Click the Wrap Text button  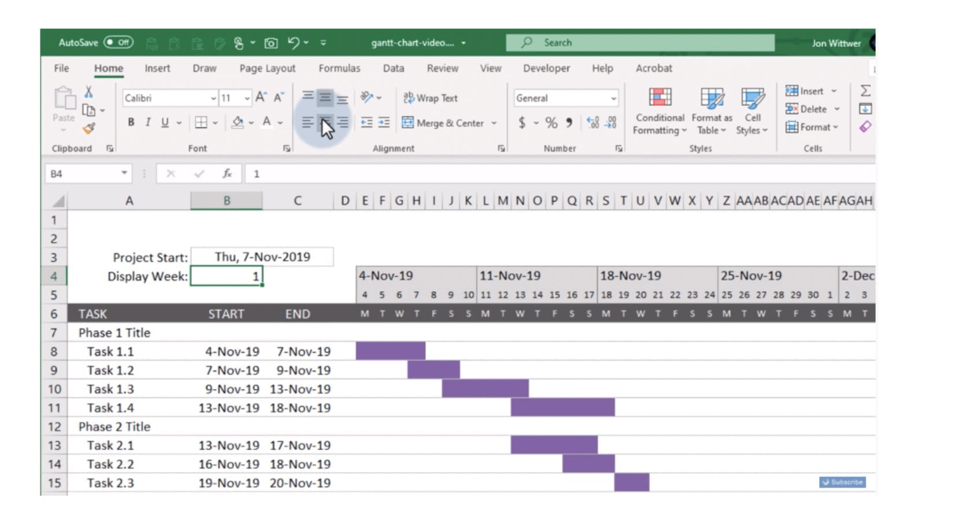(x=430, y=98)
